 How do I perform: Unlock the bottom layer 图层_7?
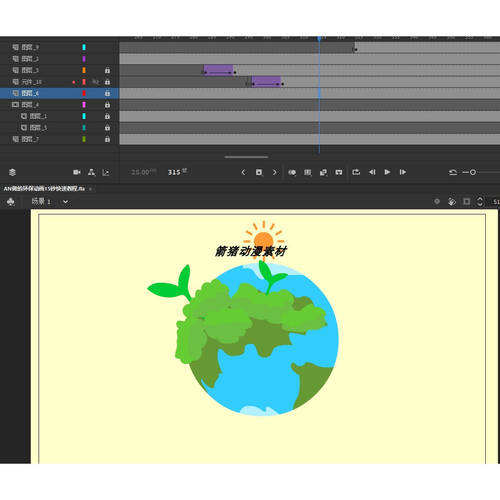tap(107, 139)
